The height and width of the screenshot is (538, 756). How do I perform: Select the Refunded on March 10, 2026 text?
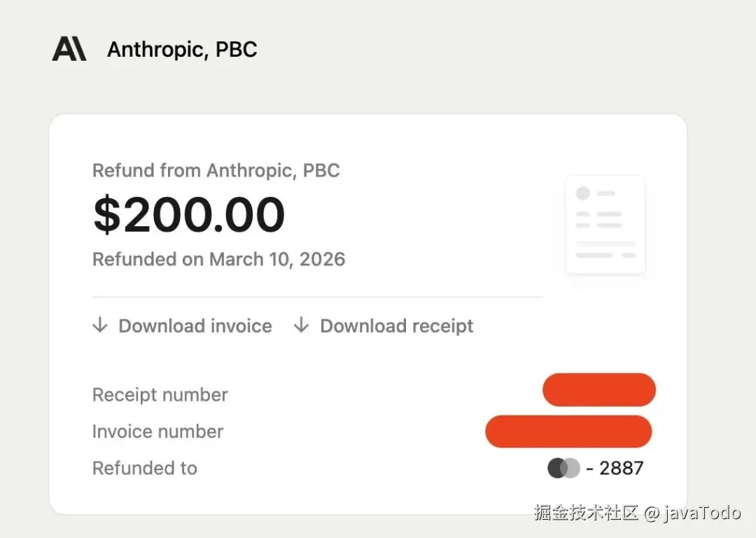[x=218, y=259]
